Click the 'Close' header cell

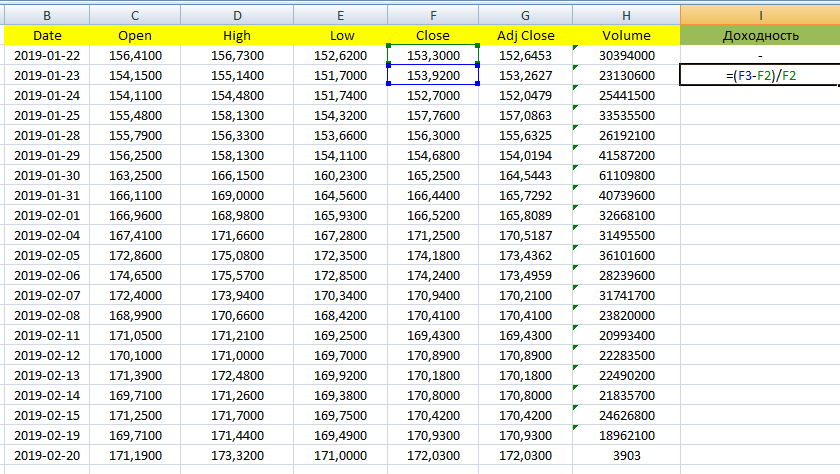click(x=433, y=35)
